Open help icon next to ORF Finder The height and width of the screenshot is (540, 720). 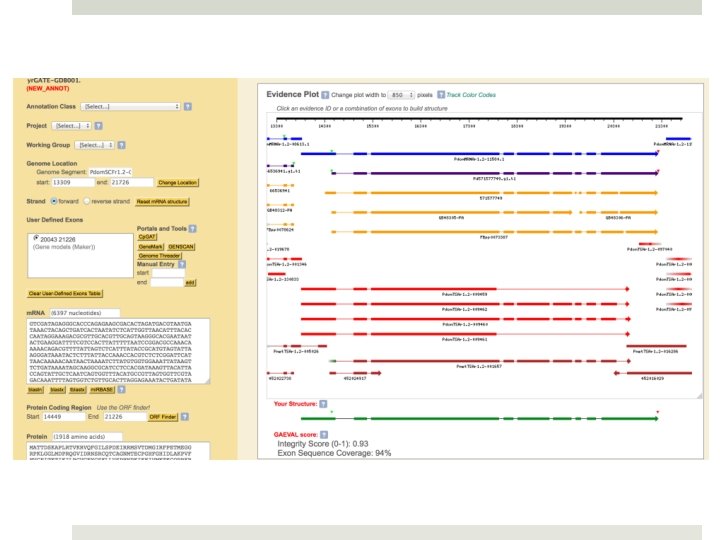[185, 417]
